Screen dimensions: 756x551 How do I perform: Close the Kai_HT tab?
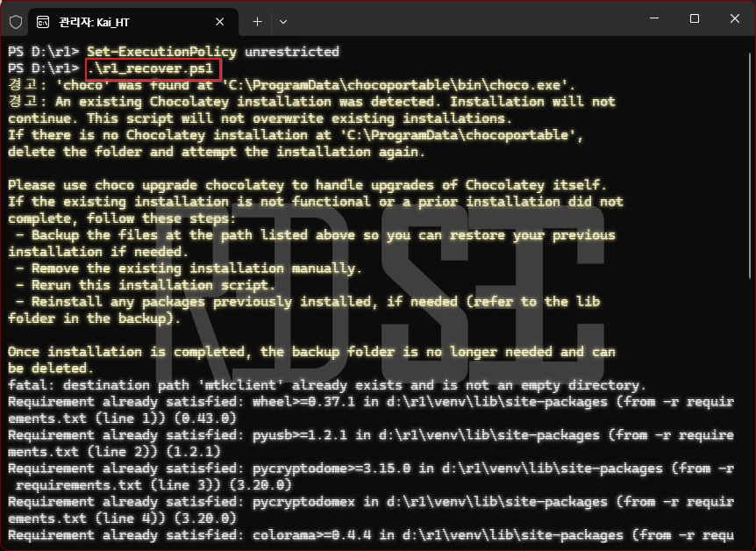tap(220, 22)
